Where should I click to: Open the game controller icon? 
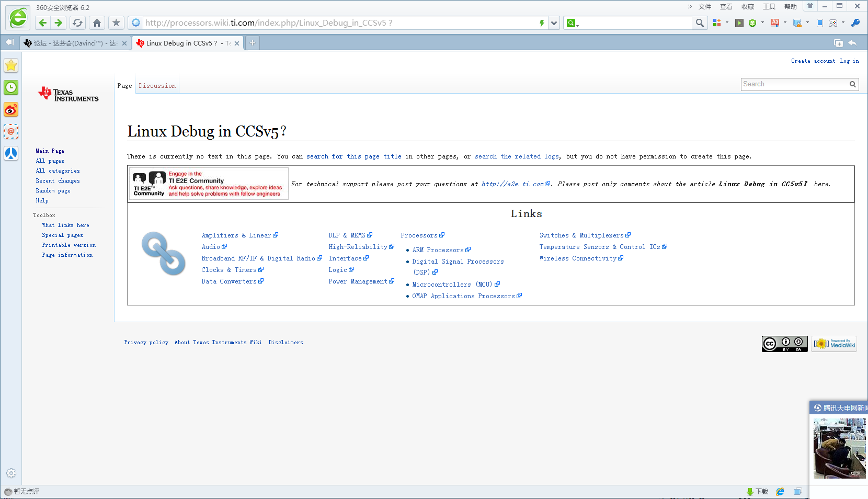833,23
